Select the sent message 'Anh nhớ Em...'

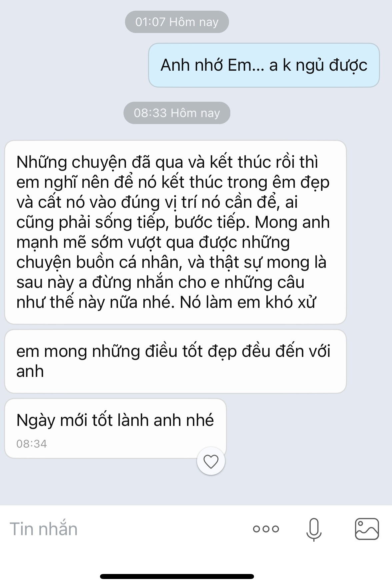pyautogui.click(x=264, y=65)
